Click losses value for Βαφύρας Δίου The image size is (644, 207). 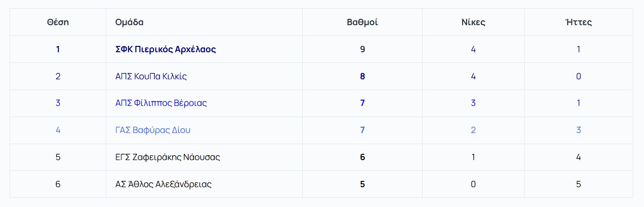pos(578,130)
